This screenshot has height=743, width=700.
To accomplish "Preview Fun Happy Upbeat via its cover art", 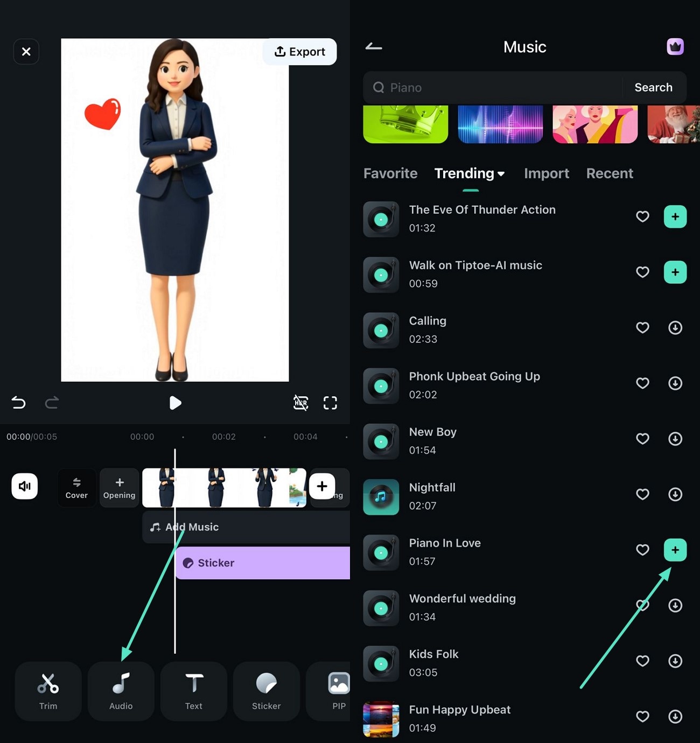I will pos(381,719).
